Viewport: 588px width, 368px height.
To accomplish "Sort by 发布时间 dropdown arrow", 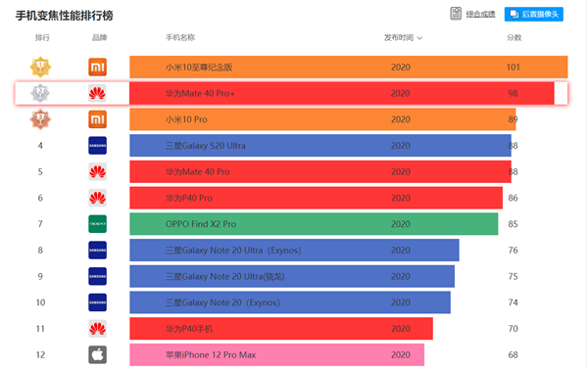I will pos(419,38).
